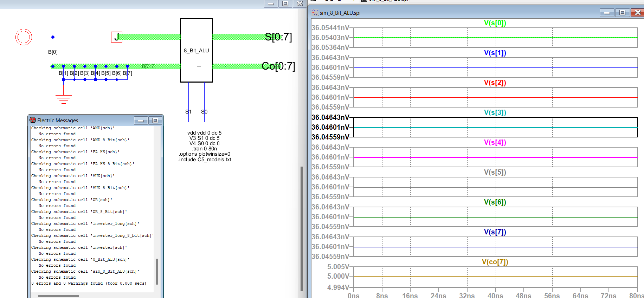Click the sim_8_Bit_ALU.spi window icon
Viewport: 644px width, 298px height.
pyautogui.click(x=315, y=13)
